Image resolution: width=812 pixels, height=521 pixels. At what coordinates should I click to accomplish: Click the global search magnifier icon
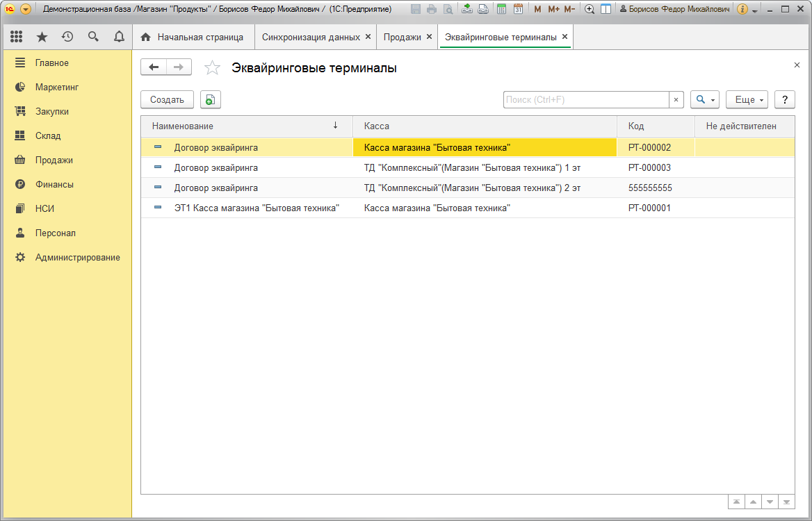[93, 37]
